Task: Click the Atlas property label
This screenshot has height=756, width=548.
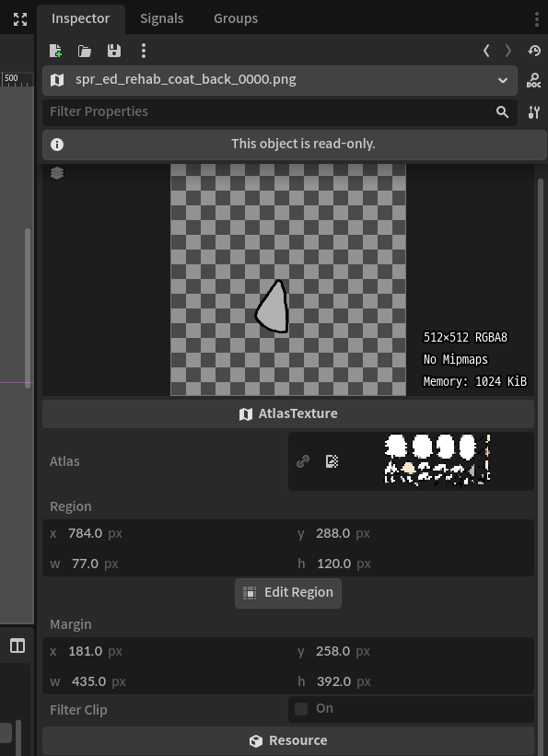Action: click(x=64, y=461)
